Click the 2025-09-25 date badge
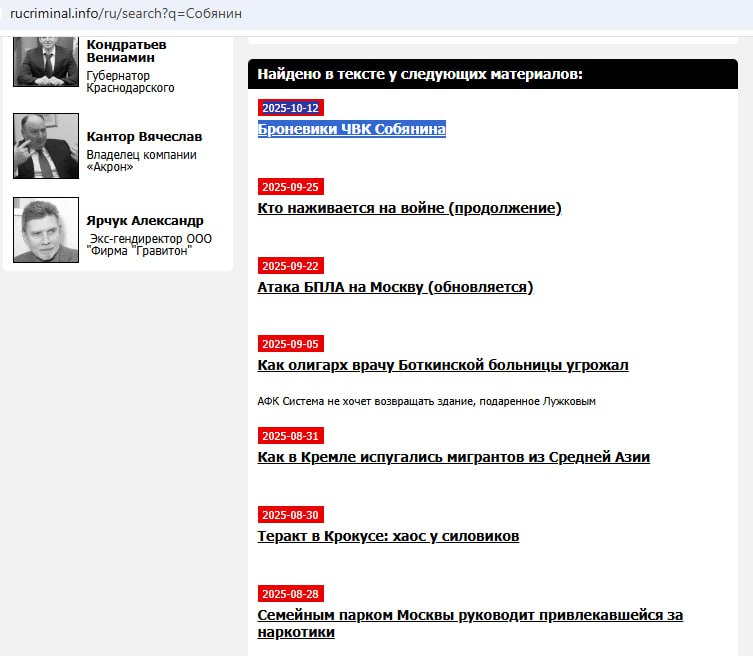Viewport: 753px width, 656px height. (x=290, y=187)
